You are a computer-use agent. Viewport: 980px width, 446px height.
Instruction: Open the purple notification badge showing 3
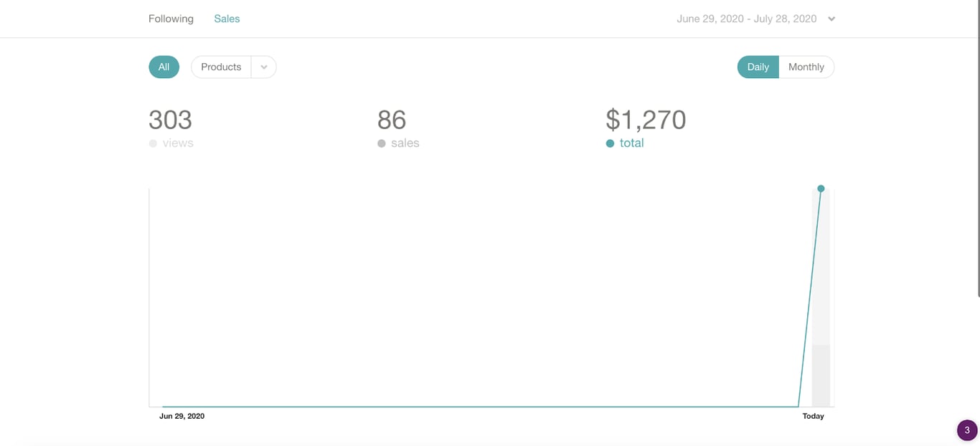pos(967,430)
